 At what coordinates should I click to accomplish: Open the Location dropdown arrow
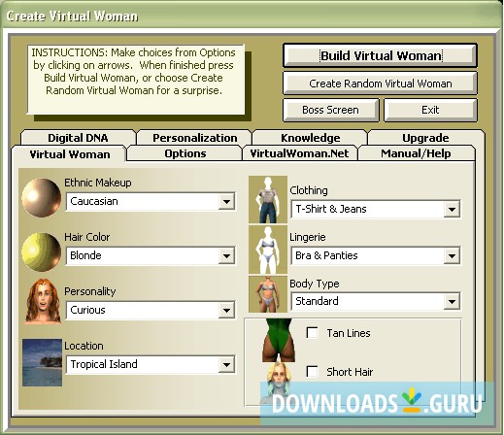point(226,365)
